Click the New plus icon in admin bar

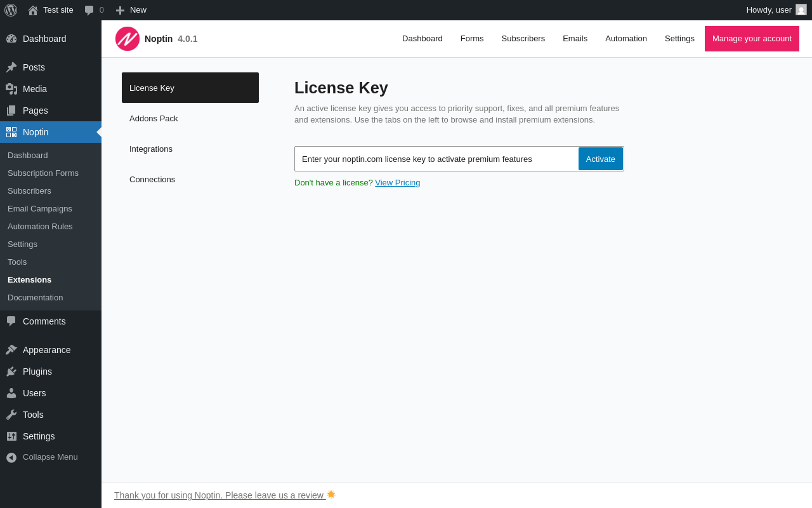[120, 10]
